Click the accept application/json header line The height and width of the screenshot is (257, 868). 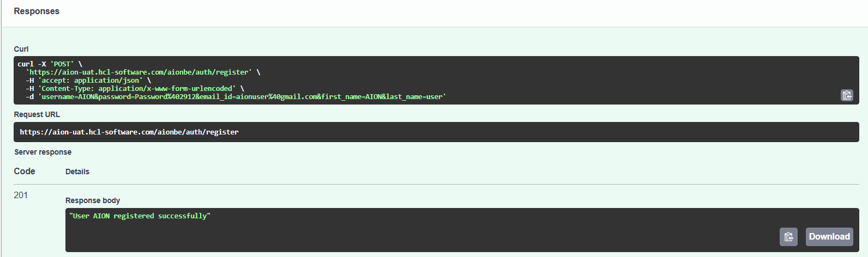(90, 81)
